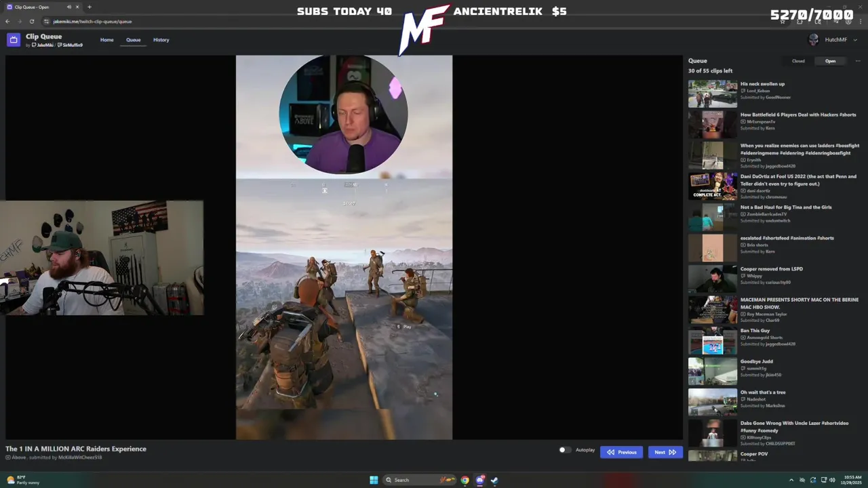Open the Chrome profile avatar icon
The width and height of the screenshot is (868, 488).
point(848,21)
